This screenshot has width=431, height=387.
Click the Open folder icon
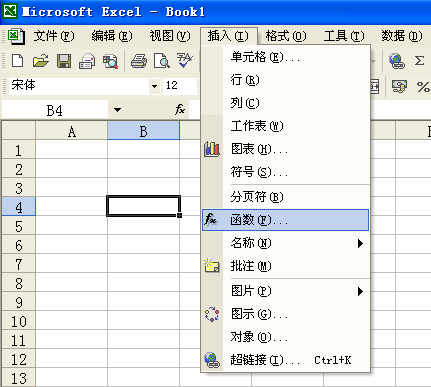coord(41,61)
